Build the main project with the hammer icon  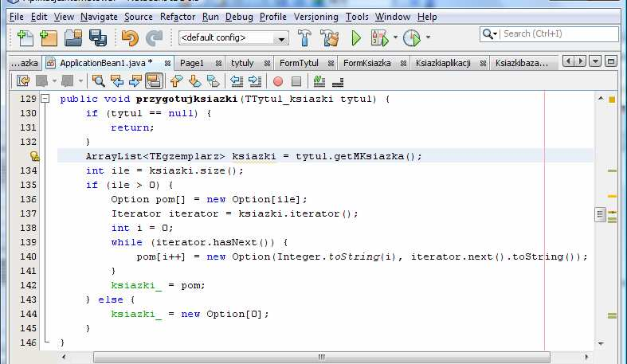click(304, 38)
